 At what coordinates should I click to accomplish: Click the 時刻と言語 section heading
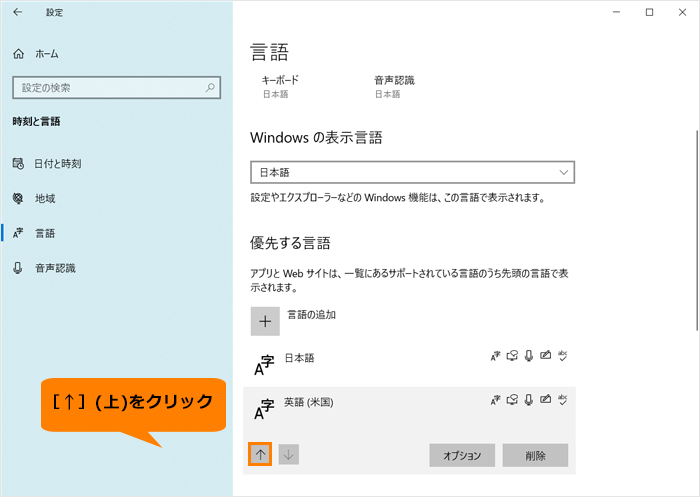point(36,121)
